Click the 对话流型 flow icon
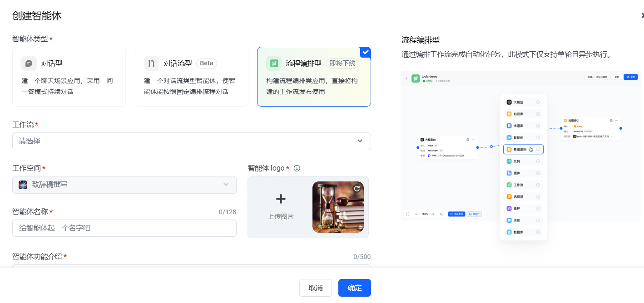This screenshot has width=644, height=303. (151, 64)
